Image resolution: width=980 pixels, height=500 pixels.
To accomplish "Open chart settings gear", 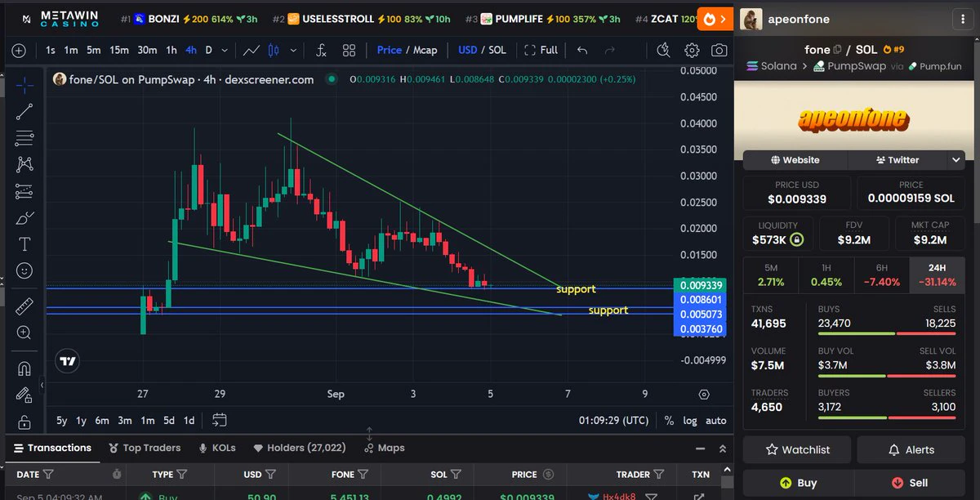I will [692, 50].
